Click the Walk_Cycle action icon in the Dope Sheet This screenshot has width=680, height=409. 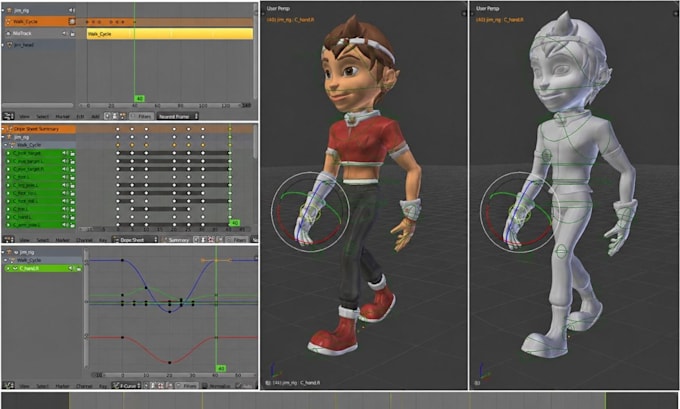[13, 145]
